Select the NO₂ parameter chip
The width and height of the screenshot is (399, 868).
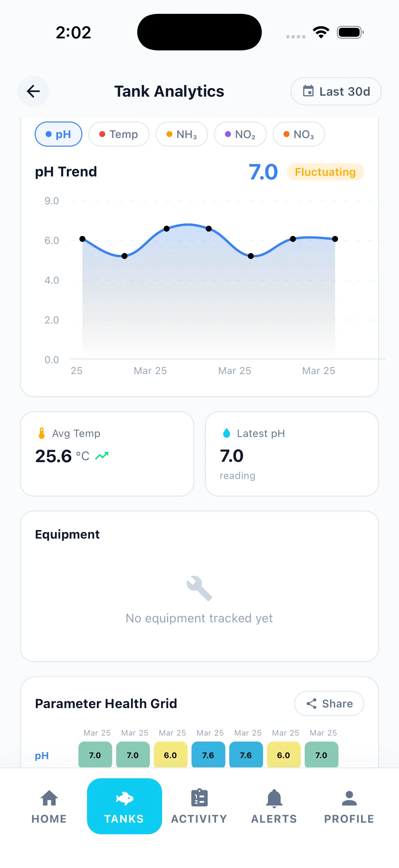(240, 134)
